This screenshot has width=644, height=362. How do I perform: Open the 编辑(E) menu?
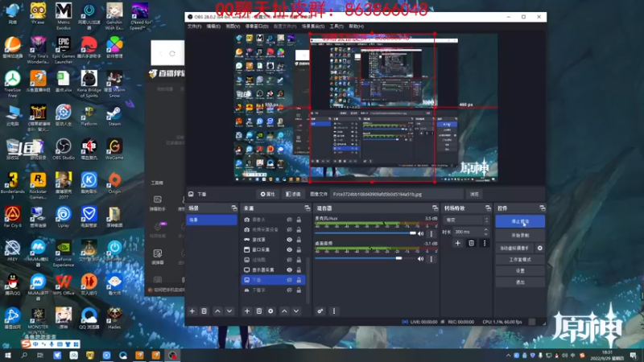[213, 27]
